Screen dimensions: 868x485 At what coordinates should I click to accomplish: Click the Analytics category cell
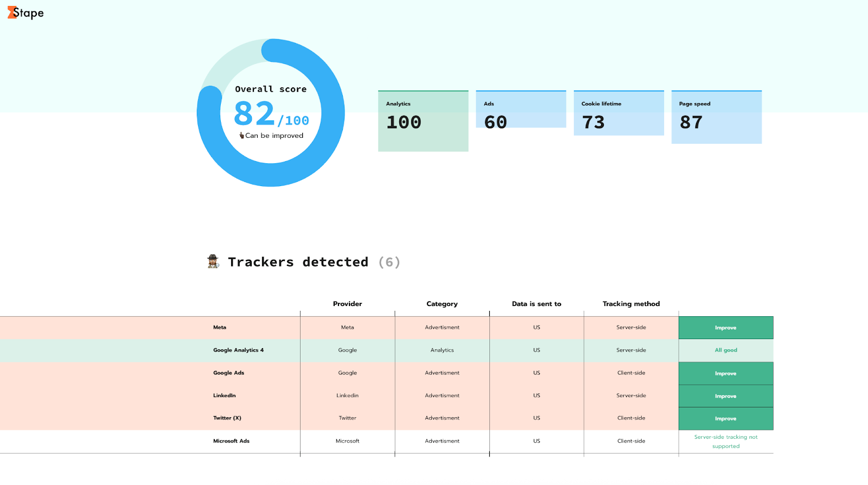pos(442,350)
